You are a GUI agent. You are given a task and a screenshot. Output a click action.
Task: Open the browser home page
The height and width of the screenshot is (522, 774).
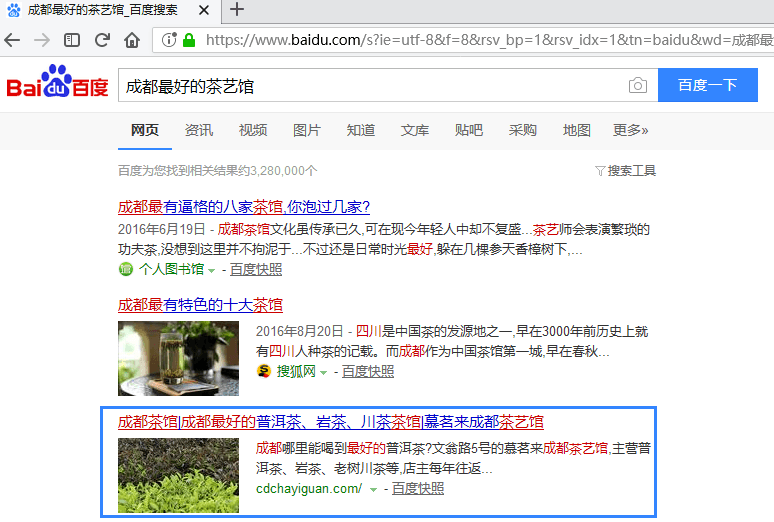click(132, 40)
